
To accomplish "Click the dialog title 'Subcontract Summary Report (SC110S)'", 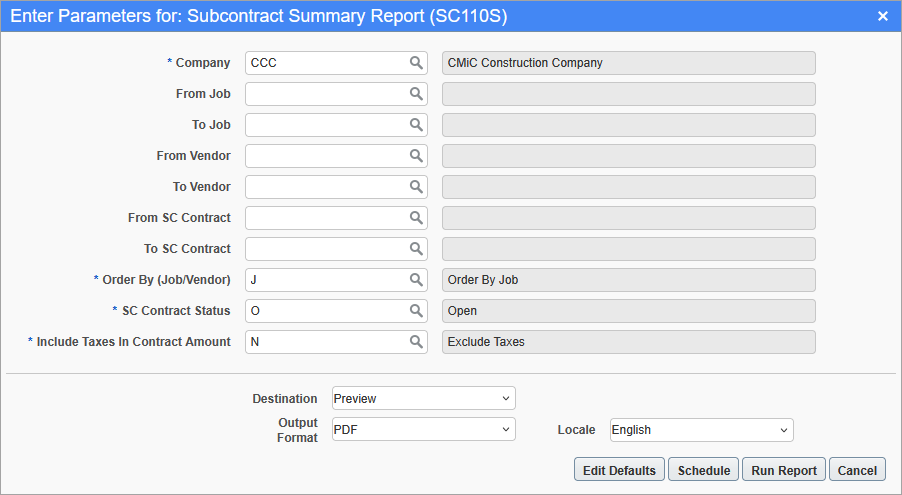I will (x=347, y=16).
